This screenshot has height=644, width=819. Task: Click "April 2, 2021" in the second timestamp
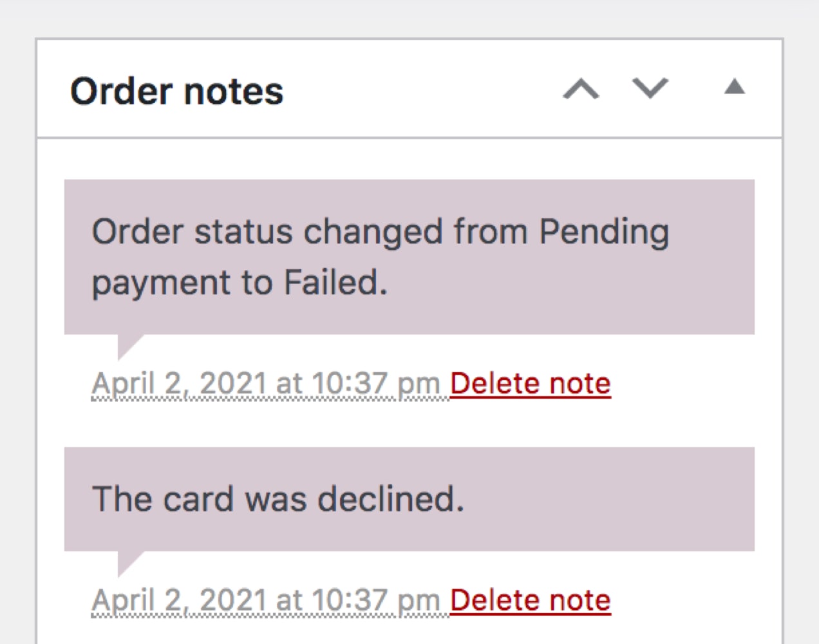tap(179, 600)
